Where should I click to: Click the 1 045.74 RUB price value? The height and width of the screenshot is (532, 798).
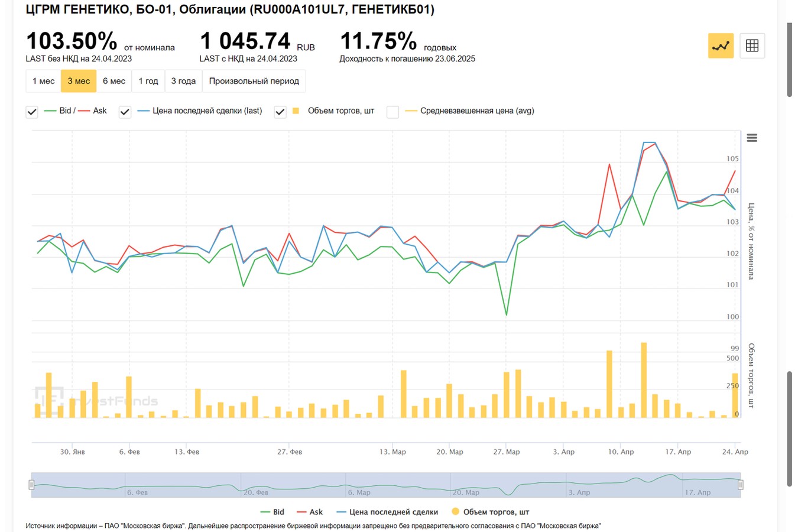[245, 41]
